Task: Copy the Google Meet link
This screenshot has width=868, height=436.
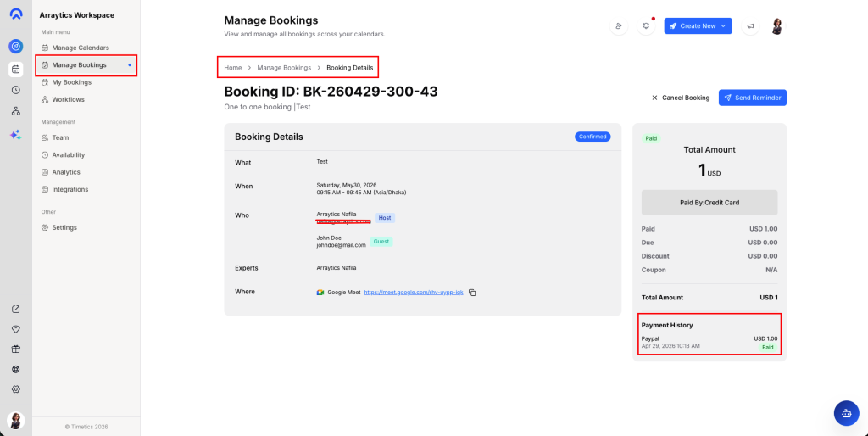Action: (x=472, y=293)
